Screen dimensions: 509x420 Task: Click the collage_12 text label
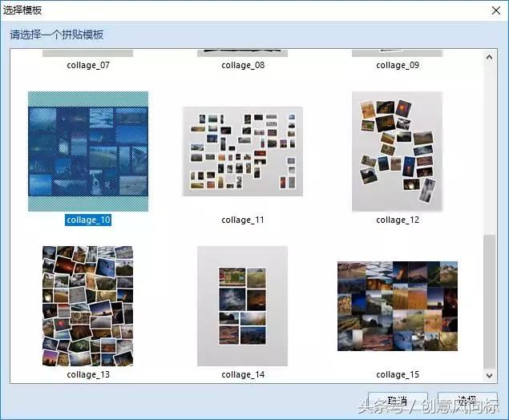point(397,220)
